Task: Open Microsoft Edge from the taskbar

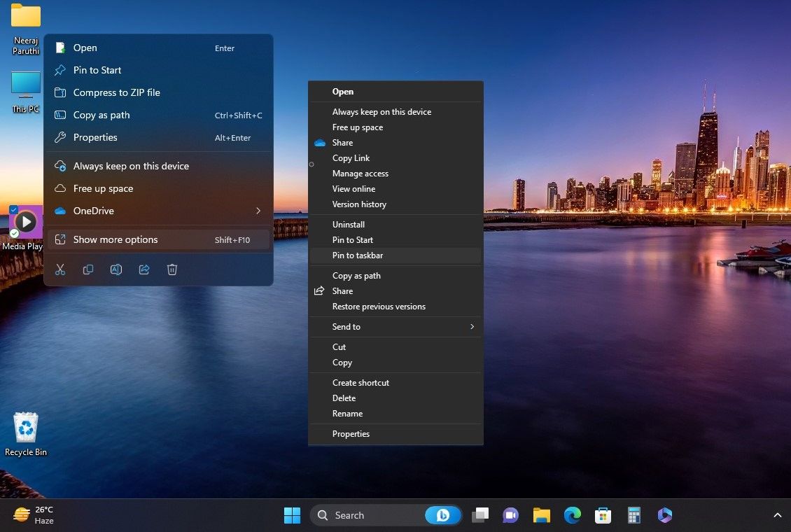Action: coord(572,515)
